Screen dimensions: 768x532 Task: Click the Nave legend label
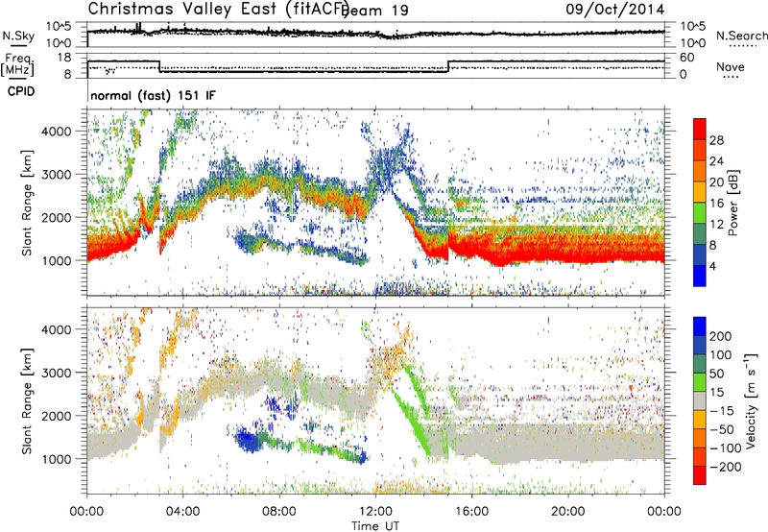click(x=731, y=67)
